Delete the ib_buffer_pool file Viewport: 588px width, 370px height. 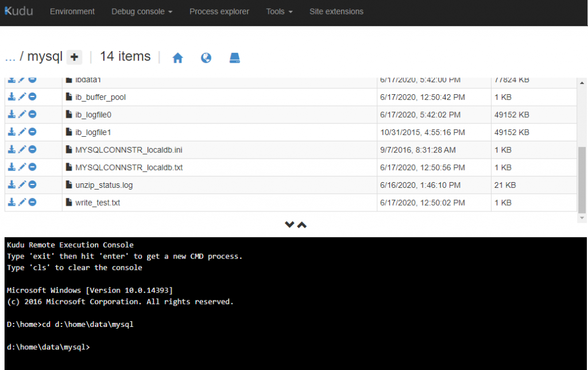(33, 97)
